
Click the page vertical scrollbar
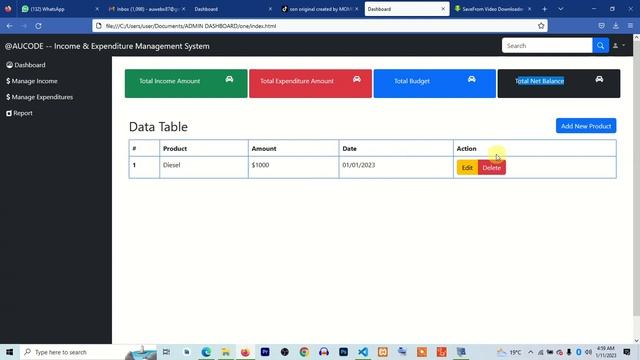636,178
